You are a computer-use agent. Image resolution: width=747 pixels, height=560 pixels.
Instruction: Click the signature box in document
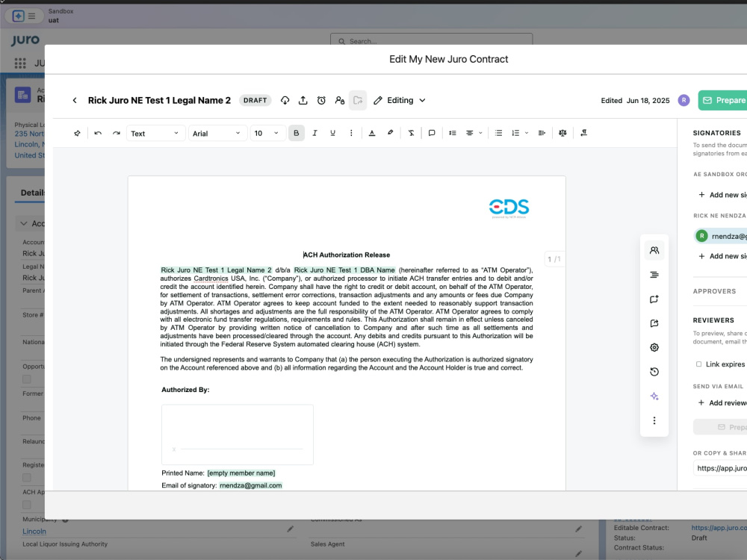[238, 435]
